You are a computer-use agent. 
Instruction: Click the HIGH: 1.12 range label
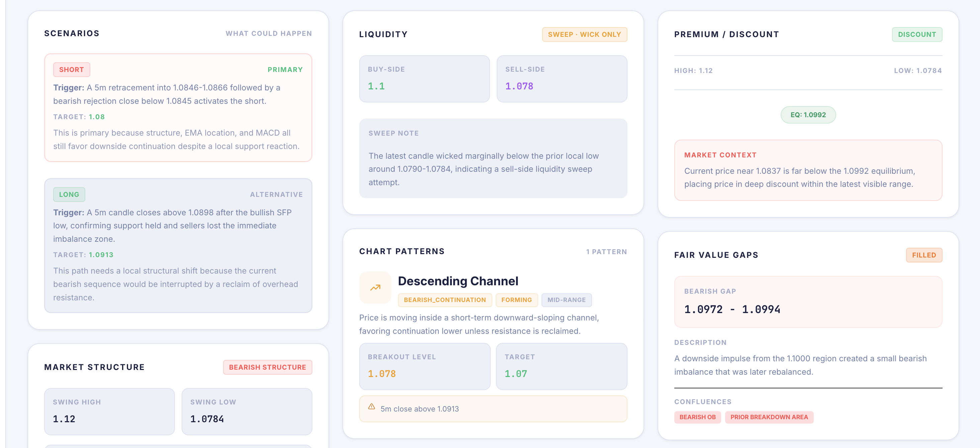coord(693,70)
